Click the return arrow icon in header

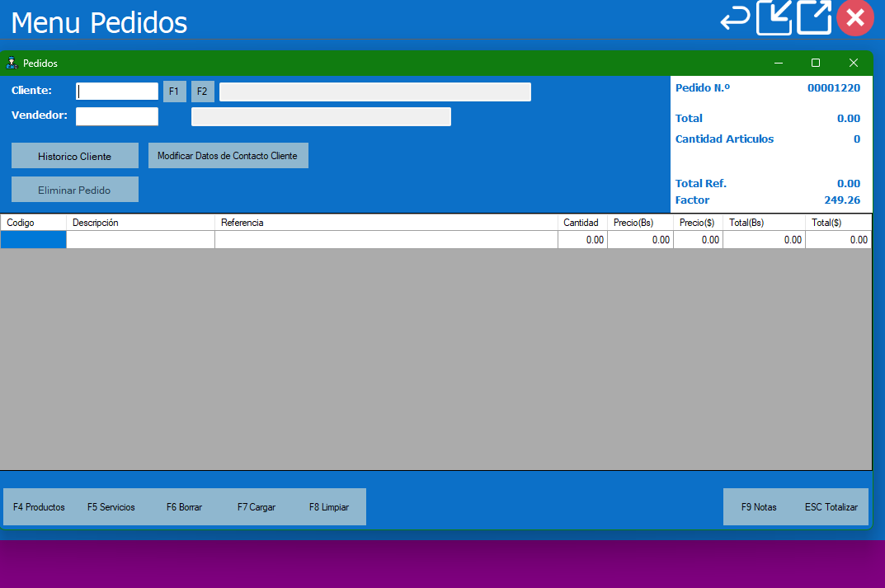tap(735, 18)
